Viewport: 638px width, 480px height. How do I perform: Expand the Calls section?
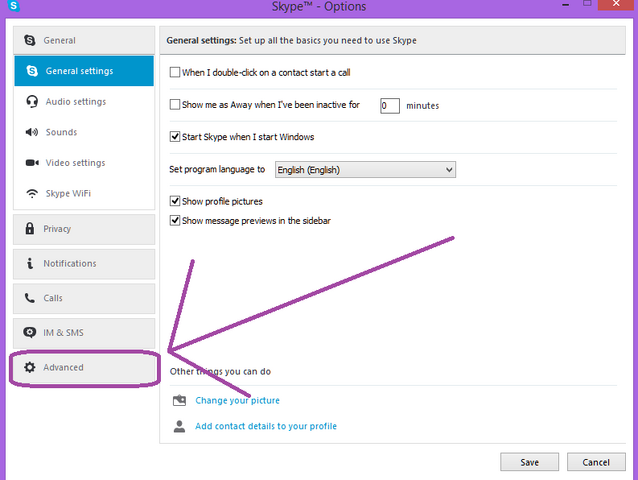tap(84, 298)
